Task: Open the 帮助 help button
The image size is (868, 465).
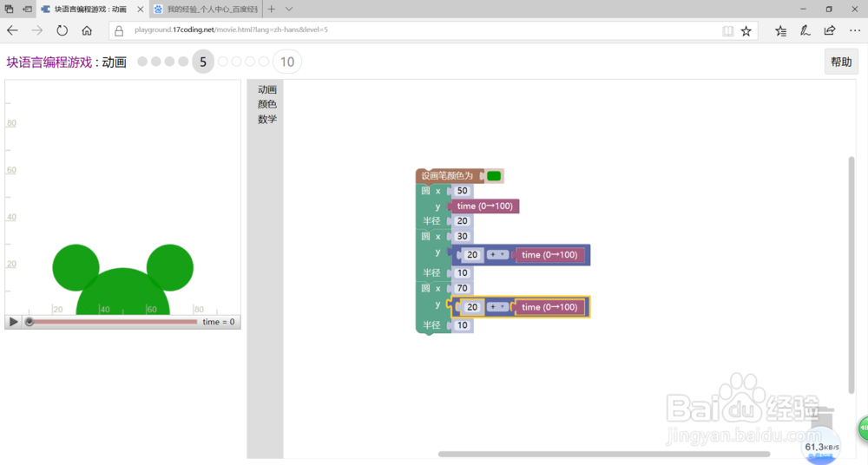Action: [x=841, y=62]
